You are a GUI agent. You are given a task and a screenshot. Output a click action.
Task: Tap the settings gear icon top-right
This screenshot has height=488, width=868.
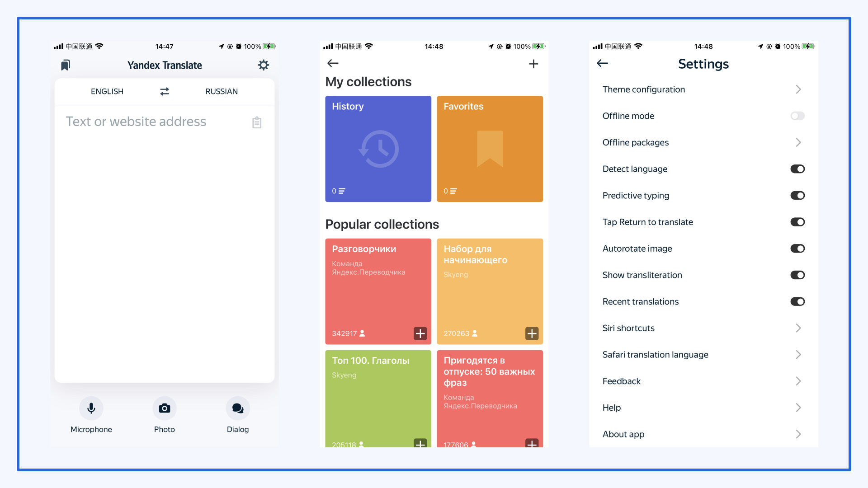pyautogui.click(x=264, y=65)
